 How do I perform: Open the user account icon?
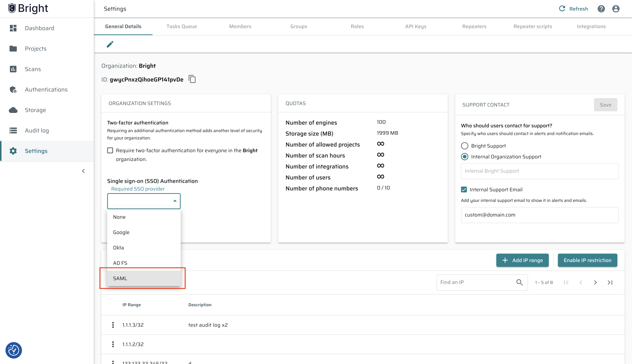pyautogui.click(x=616, y=9)
